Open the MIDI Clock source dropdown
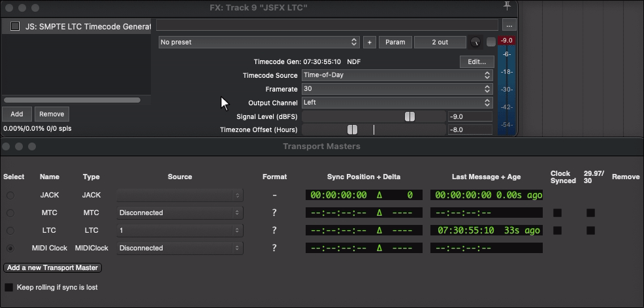Image resolution: width=644 pixels, height=308 pixels. point(180,248)
